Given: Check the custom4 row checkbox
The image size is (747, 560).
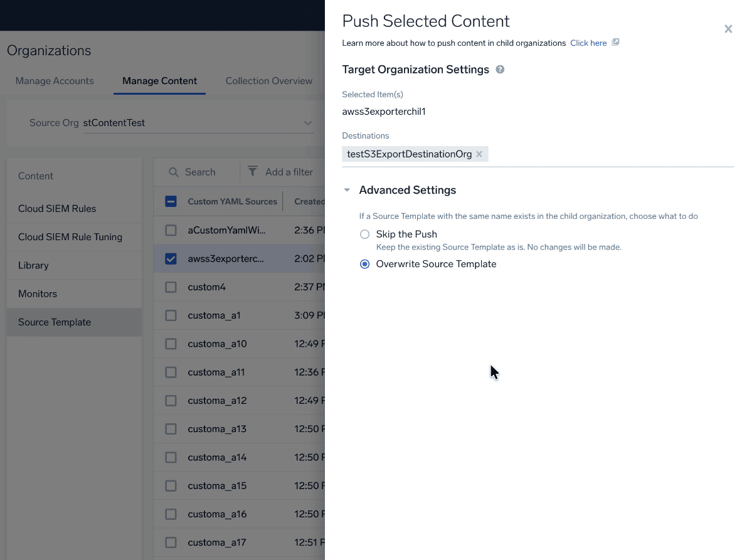Looking at the screenshot, I should [x=171, y=287].
